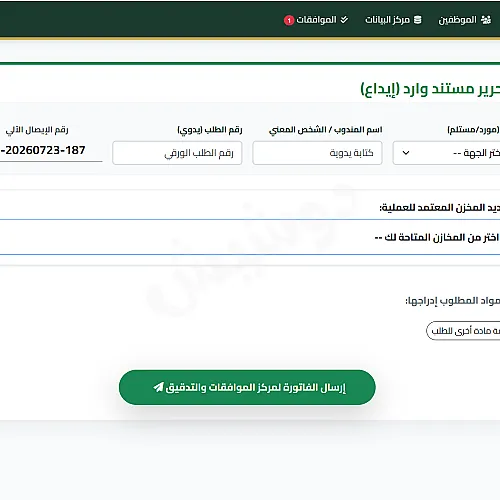Go to the الموافقات approvals menu
This screenshot has width=500, height=500.
[x=316, y=20]
